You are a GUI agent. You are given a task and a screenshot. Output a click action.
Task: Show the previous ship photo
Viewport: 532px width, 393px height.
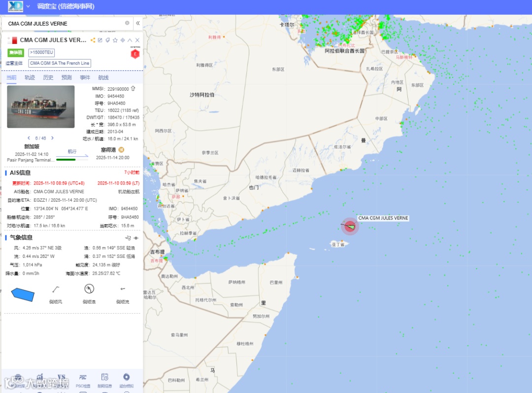29,138
